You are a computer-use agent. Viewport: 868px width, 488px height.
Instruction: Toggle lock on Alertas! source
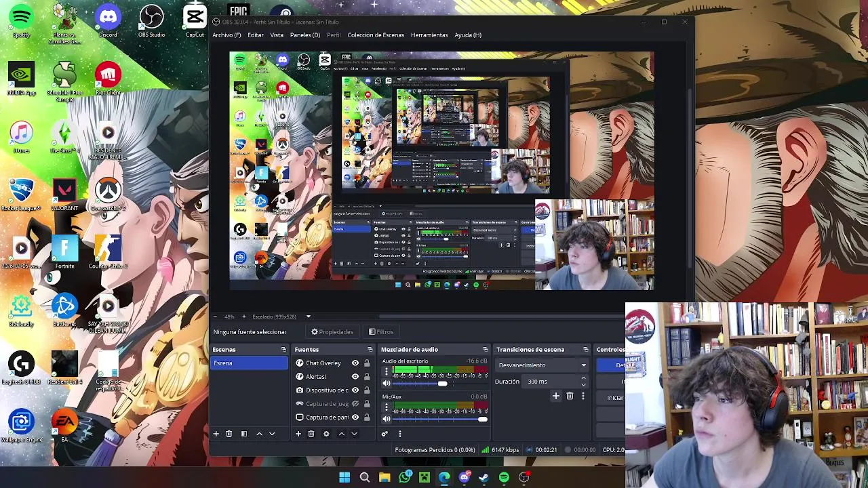coord(367,377)
